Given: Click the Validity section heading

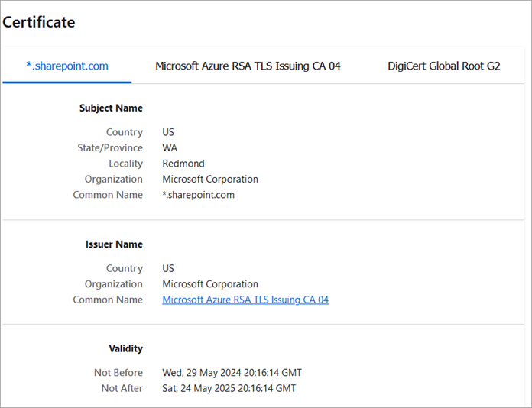Looking at the screenshot, I should 125,348.
